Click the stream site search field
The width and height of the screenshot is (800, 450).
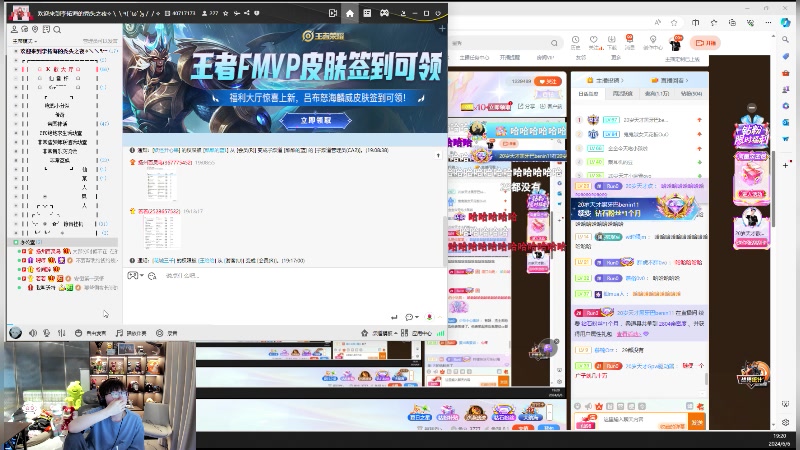505,43
